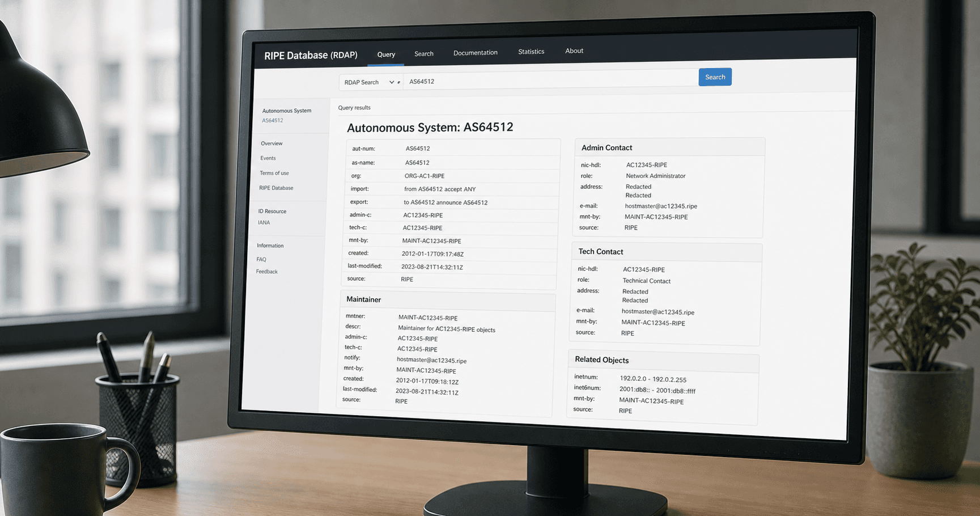Open RIPE Database sidebar link
980x516 pixels.
click(276, 188)
